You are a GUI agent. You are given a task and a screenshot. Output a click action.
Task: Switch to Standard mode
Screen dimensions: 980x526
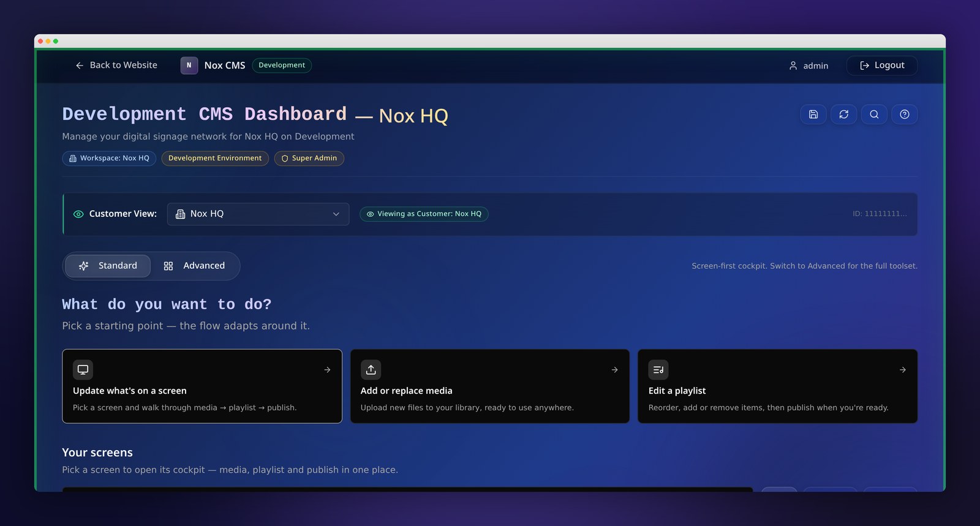tap(108, 266)
